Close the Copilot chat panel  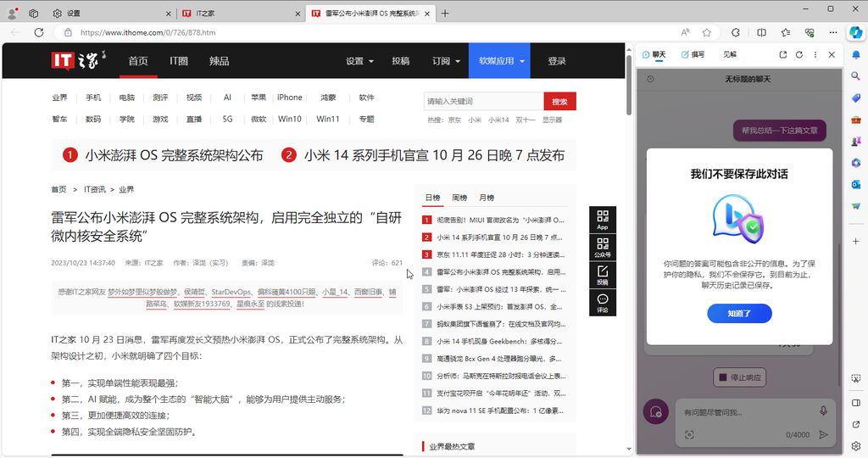point(832,54)
